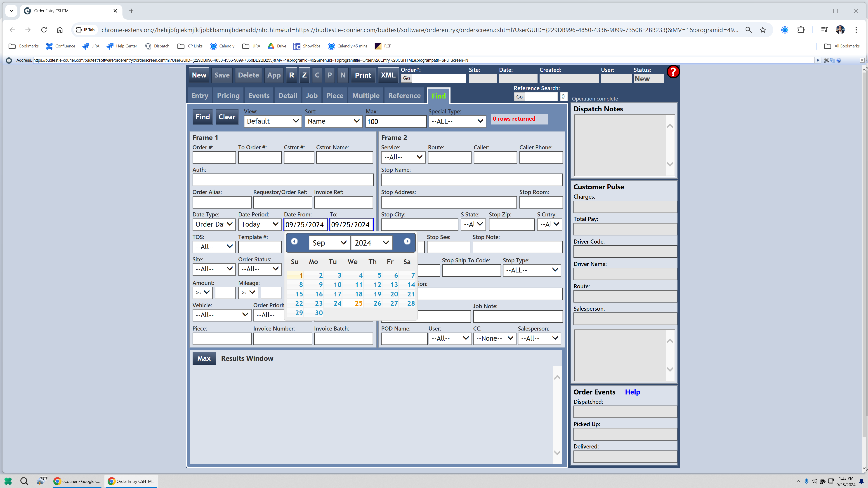Switch to the Entry tab
The width and height of the screenshot is (868, 488).
(x=200, y=96)
